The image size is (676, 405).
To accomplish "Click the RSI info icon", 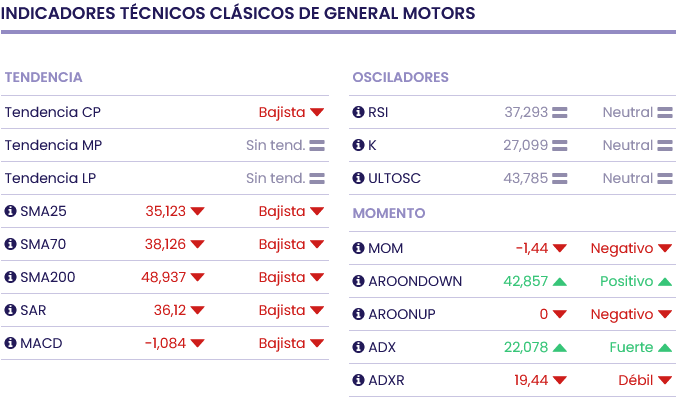I will (359, 112).
